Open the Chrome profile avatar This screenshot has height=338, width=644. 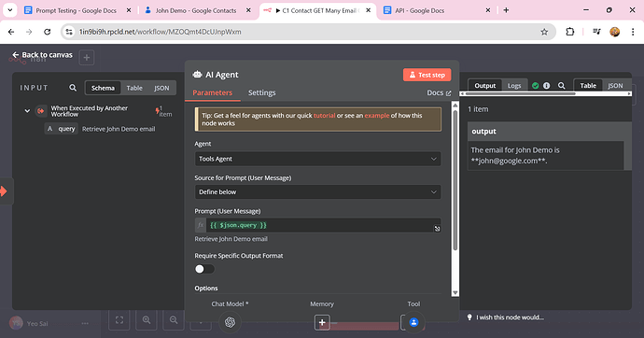pyautogui.click(x=614, y=32)
